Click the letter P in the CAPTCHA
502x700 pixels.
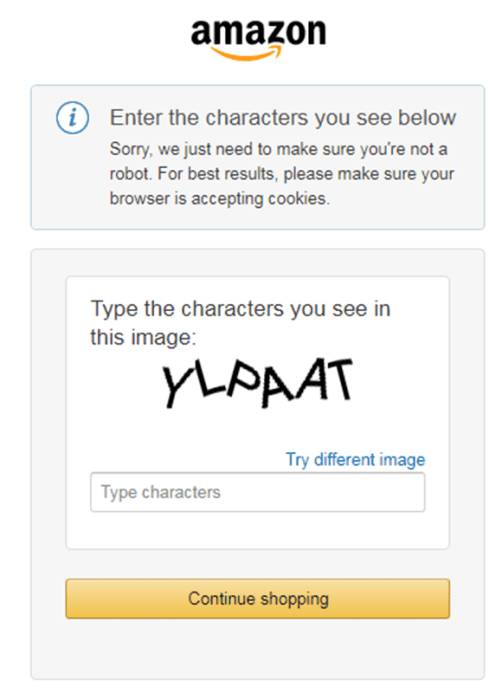click(x=243, y=379)
